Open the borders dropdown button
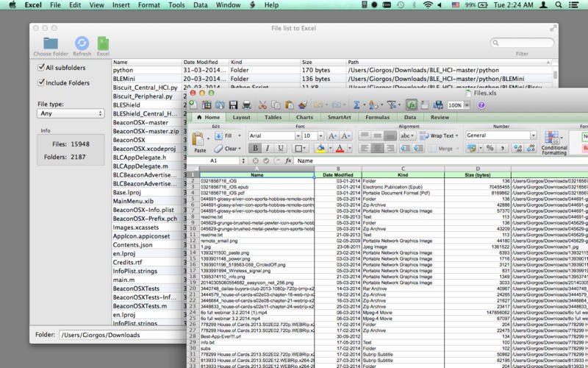This screenshot has width=588, height=368. point(301,149)
